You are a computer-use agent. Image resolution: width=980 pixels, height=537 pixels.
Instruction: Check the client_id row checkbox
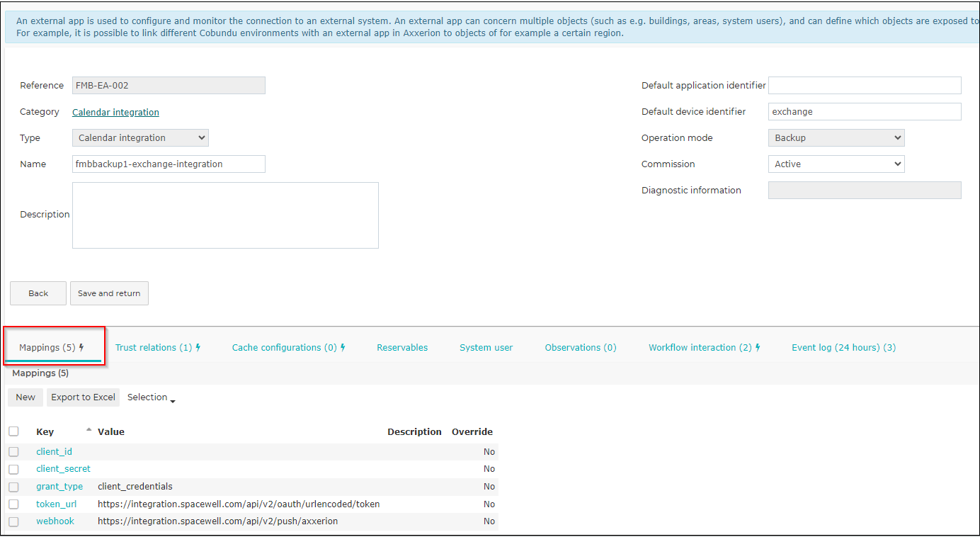click(x=13, y=452)
